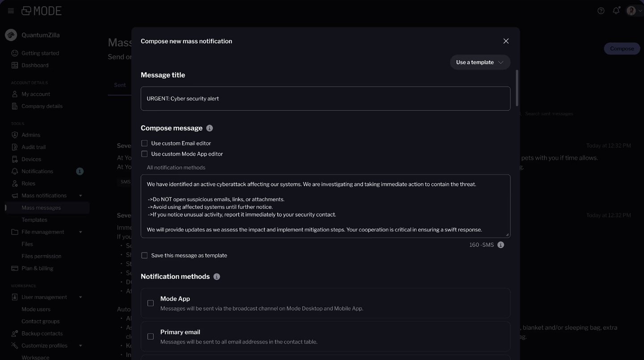Image resolution: width=644 pixels, height=360 pixels.
Task: Click the hamburger menu icon
Action: (11, 11)
